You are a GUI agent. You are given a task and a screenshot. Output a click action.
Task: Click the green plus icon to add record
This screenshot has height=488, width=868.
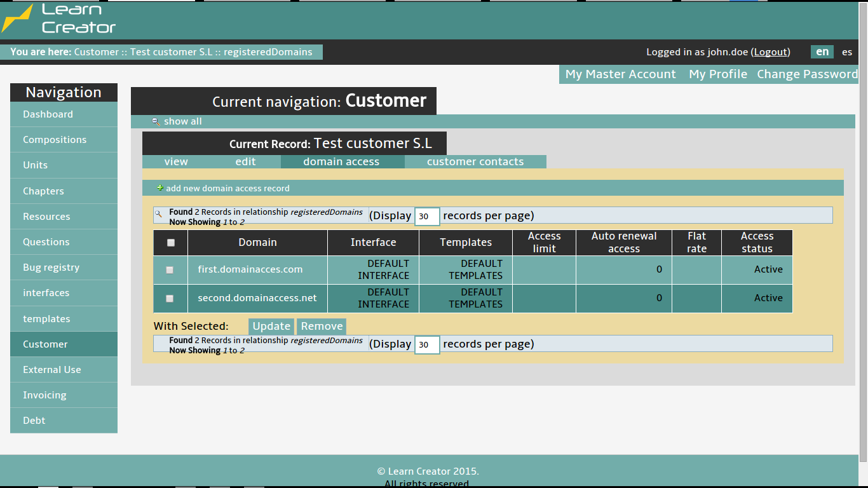click(160, 188)
